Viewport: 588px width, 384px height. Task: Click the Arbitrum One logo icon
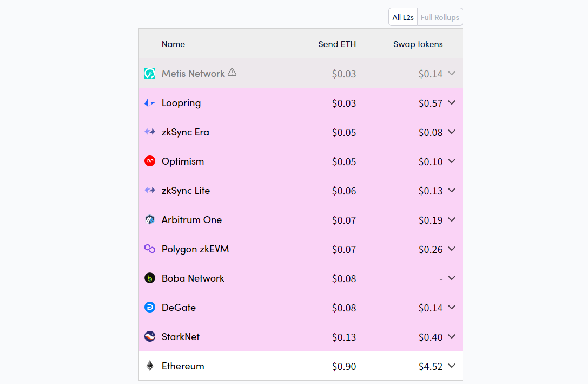[x=150, y=219]
